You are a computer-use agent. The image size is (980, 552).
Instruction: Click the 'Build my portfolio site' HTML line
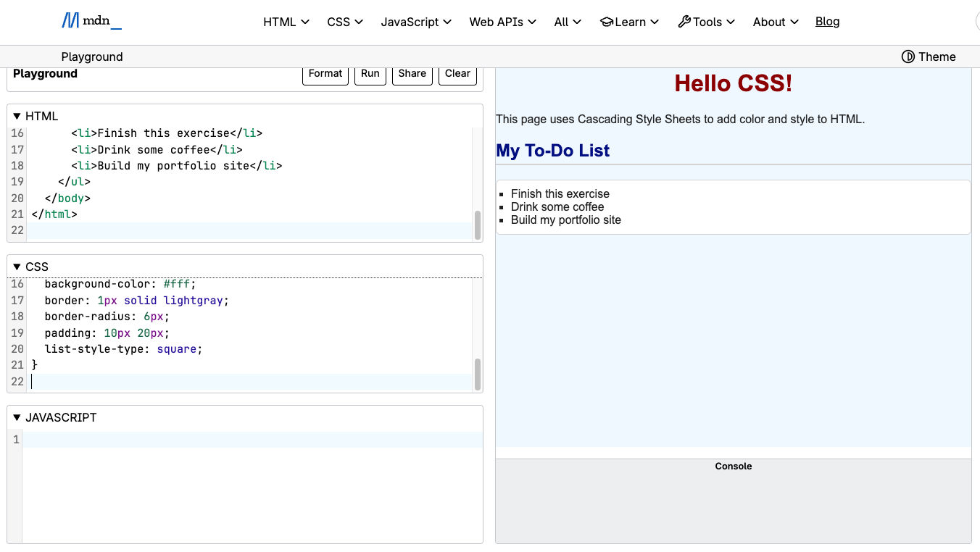click(176, 165)
